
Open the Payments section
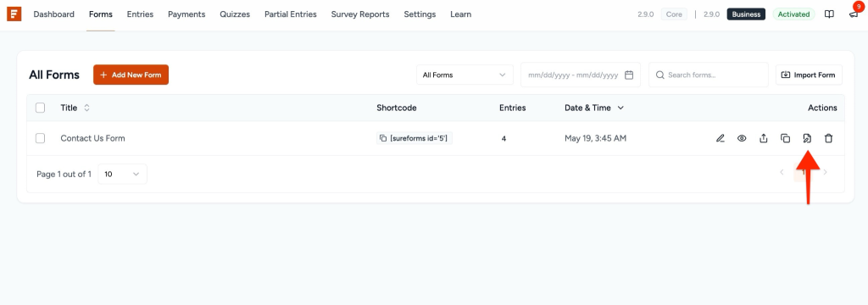(186, 14)
